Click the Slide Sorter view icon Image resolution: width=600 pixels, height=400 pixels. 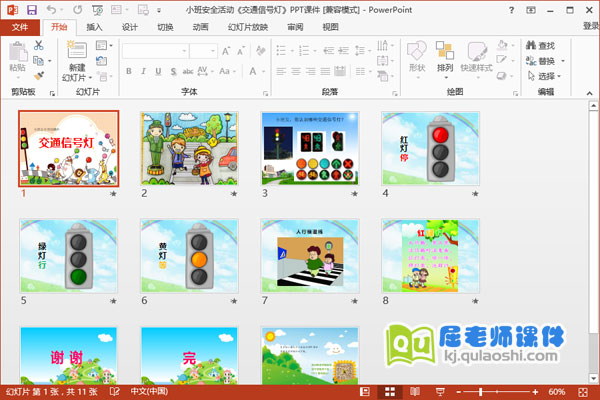390,392
